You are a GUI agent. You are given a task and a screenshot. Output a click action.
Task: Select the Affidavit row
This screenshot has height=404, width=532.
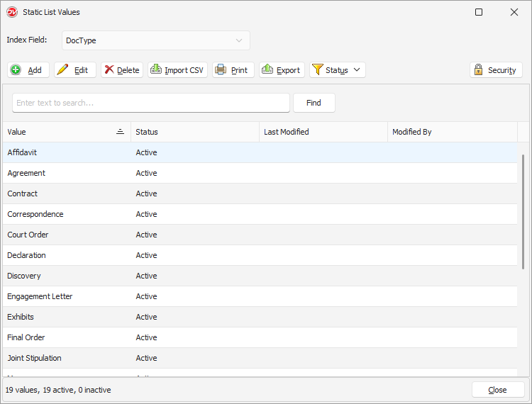tap(260, 152)
